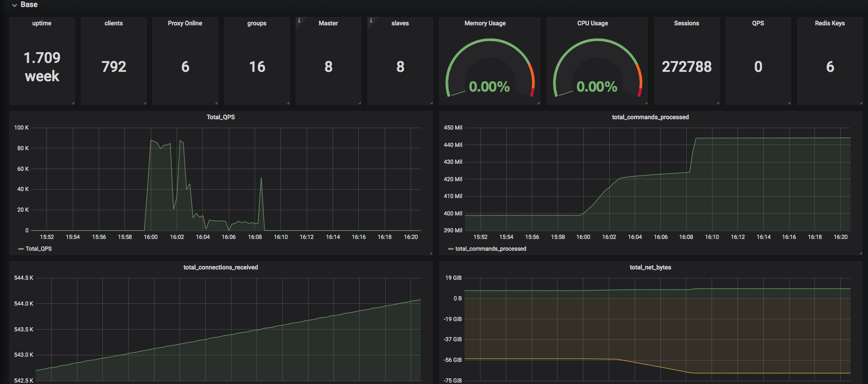
Task: Click the Base row title
Action: point(29,5)
